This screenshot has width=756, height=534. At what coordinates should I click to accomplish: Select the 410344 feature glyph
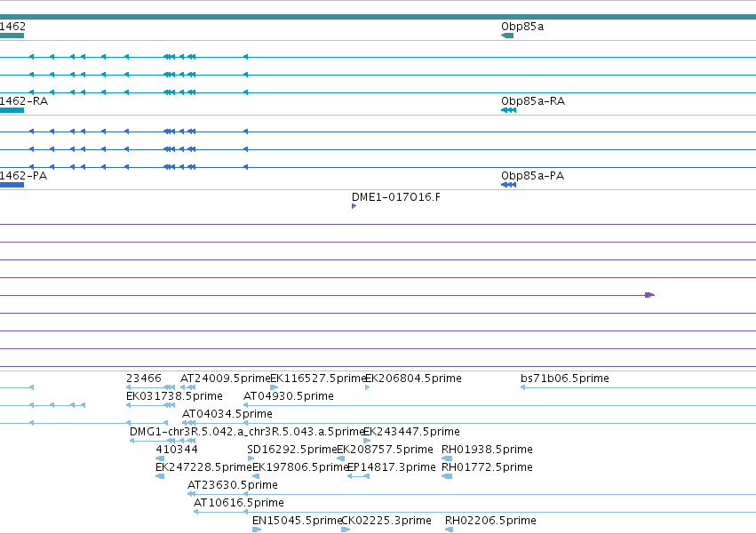tap(160, 458)
